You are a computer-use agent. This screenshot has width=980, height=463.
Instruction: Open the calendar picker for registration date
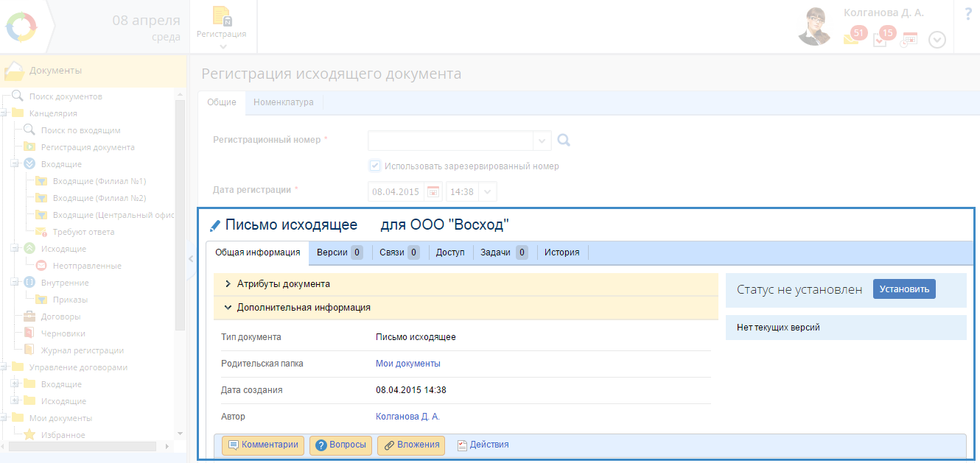433,192
